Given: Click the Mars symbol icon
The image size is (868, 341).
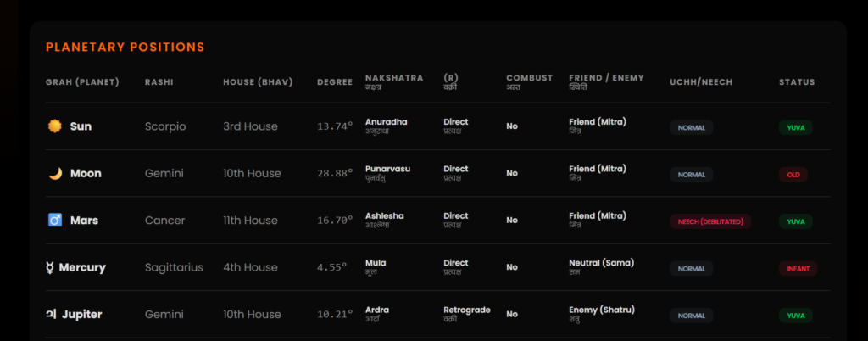Looking at the screenshot, I should coord(55,221).
